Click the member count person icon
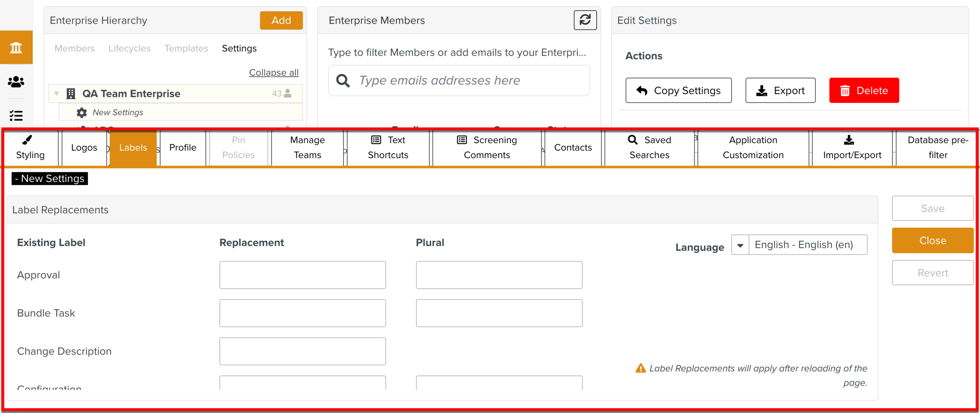980x413 pixels. tap(288, 93)
